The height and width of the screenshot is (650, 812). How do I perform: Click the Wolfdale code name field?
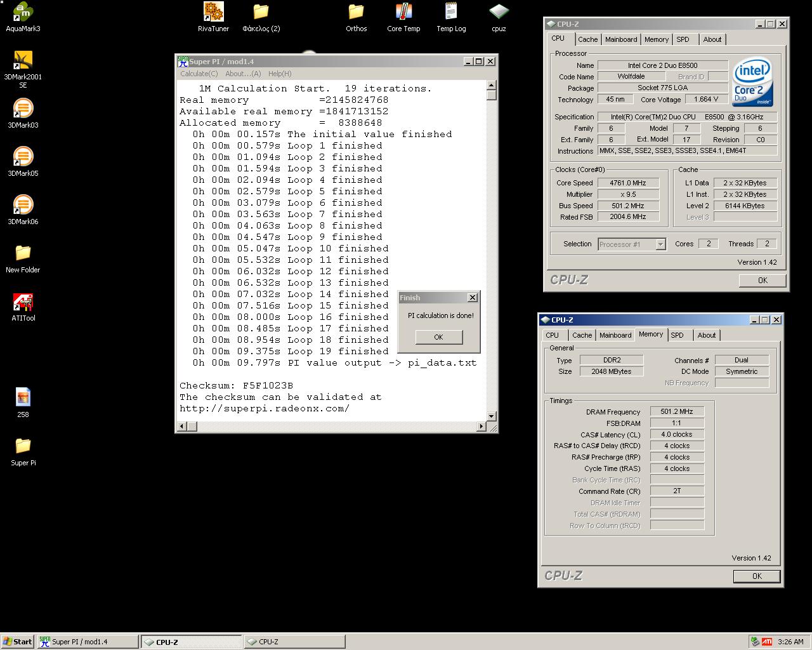pos(631,76)
